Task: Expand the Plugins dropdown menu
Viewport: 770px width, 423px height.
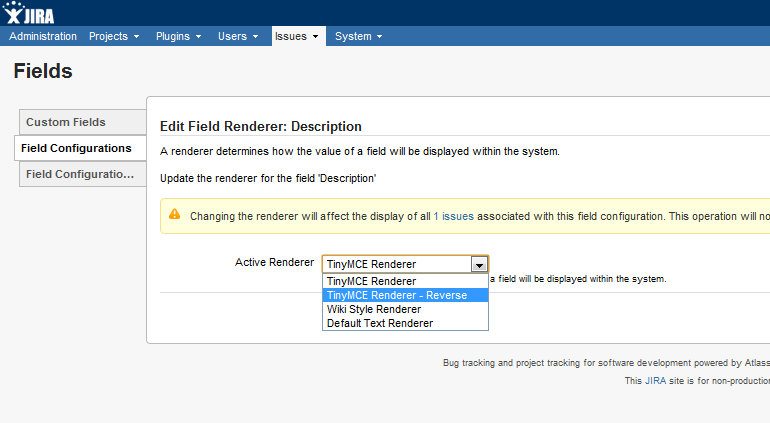Action: pos(178,36)
